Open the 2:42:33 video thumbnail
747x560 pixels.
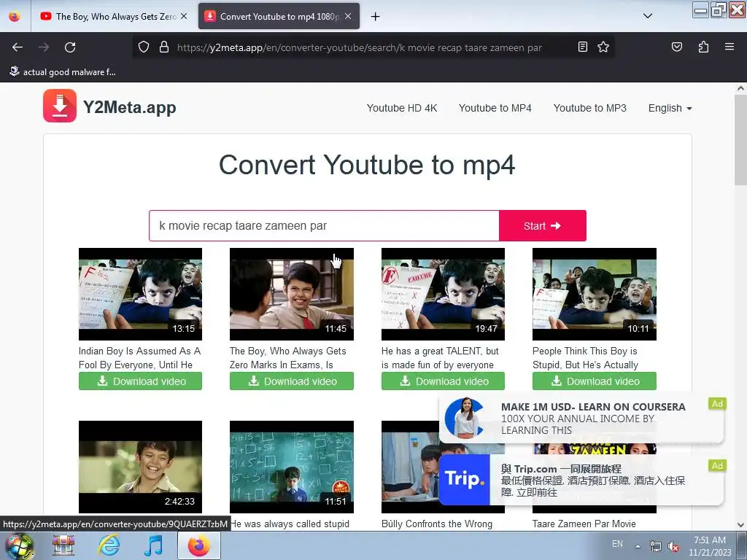pos(140,467)
